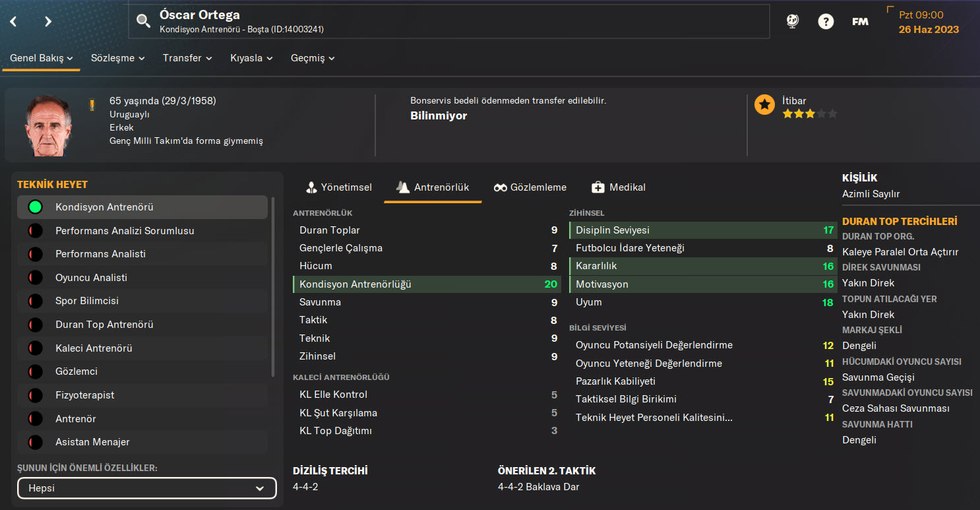The height and width of the screenshot is (510, 980).
Task: Click the small trophy icon beside portrait
Action: pos(92,104)
